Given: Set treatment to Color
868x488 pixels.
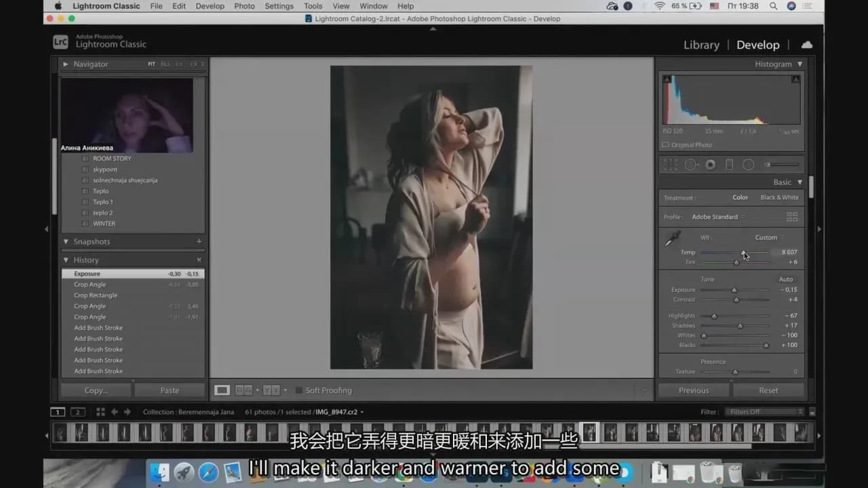Looking at the screenshot, I should 740,197.
